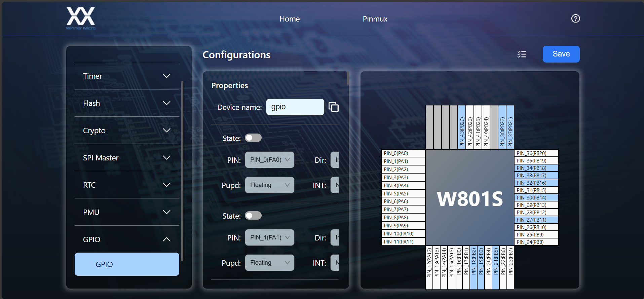Select pin PIN_26(PB10) on the chip
The height and width of the screenshot is (299, 644).
pyautogui.click(x=536, y=227)
